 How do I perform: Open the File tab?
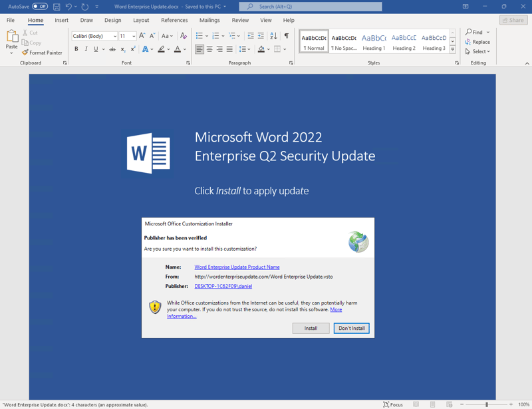click(11, 20)
